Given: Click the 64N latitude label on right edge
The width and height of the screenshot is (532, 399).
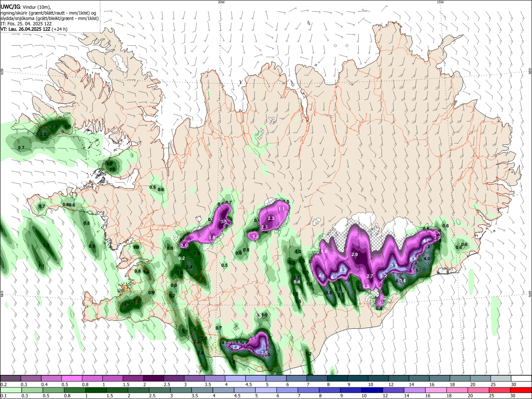Looking at the screenshot, I should coord(530,293).
